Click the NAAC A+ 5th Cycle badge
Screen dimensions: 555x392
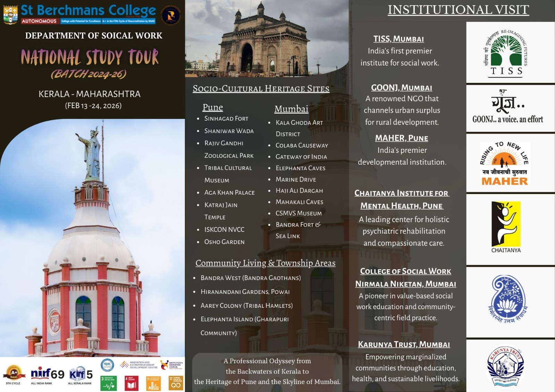point(14,375)
